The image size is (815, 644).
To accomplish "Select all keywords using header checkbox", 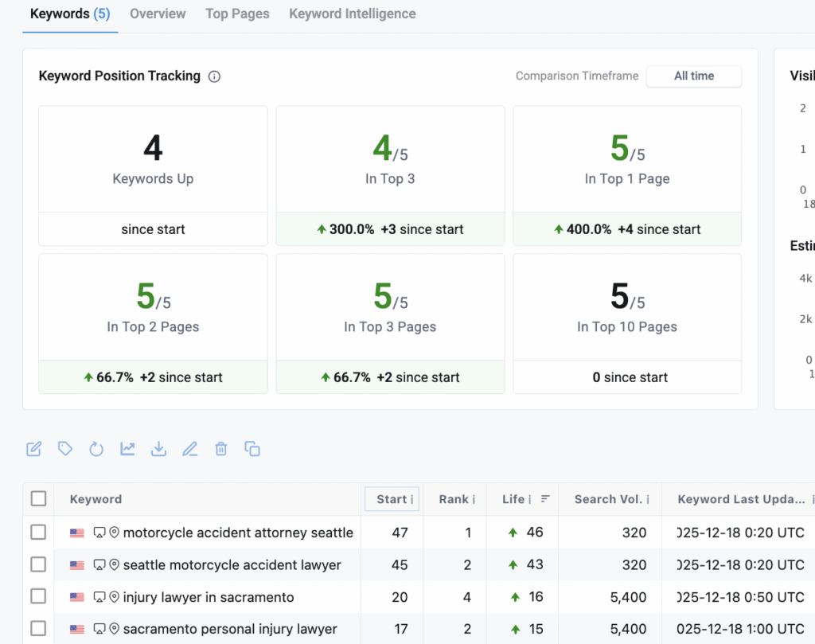I will [x=38, y=498].
